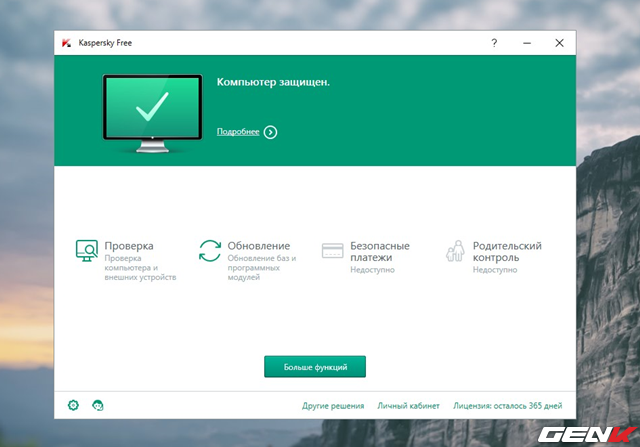Image resolution: width=640 pixels, height=447 pixels.
Task: Select the Обновление section title
Action: coord(258,245)
